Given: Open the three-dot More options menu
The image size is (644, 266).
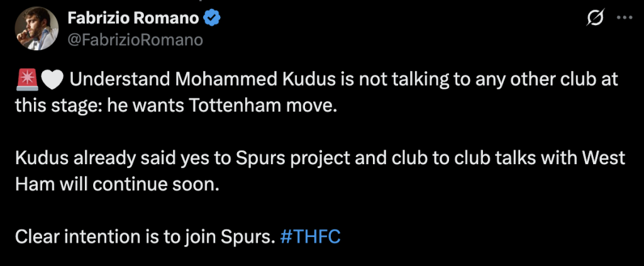Looking at the screenshot, I should click(x=625, y=19).
